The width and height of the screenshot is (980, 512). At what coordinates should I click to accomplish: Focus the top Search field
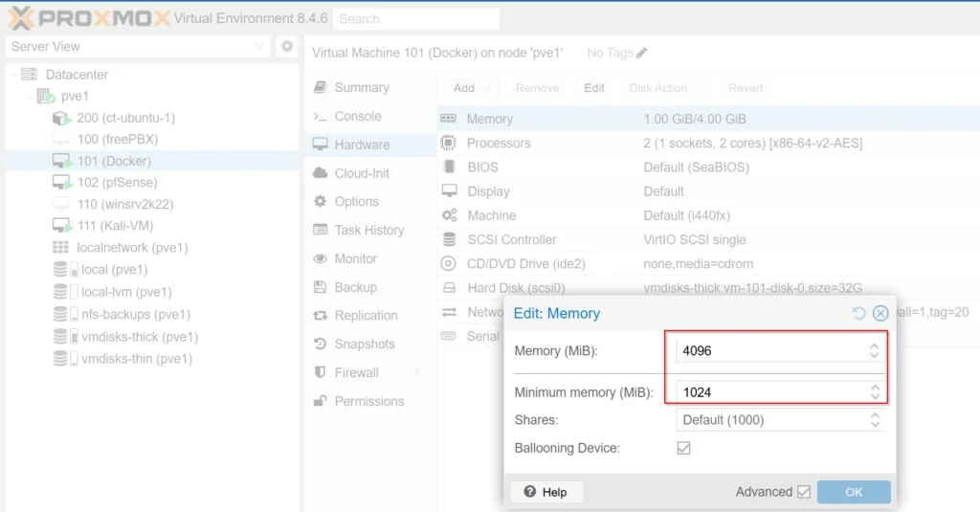[416, 19]
